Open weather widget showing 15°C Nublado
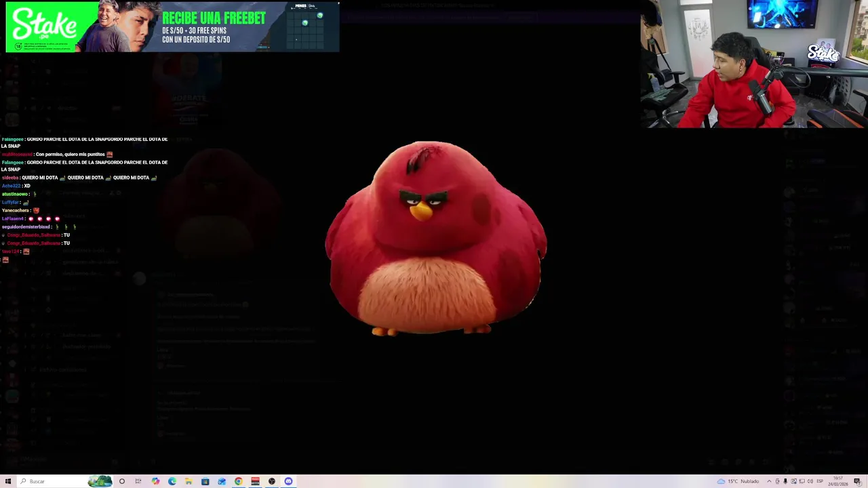 [739, 481]
